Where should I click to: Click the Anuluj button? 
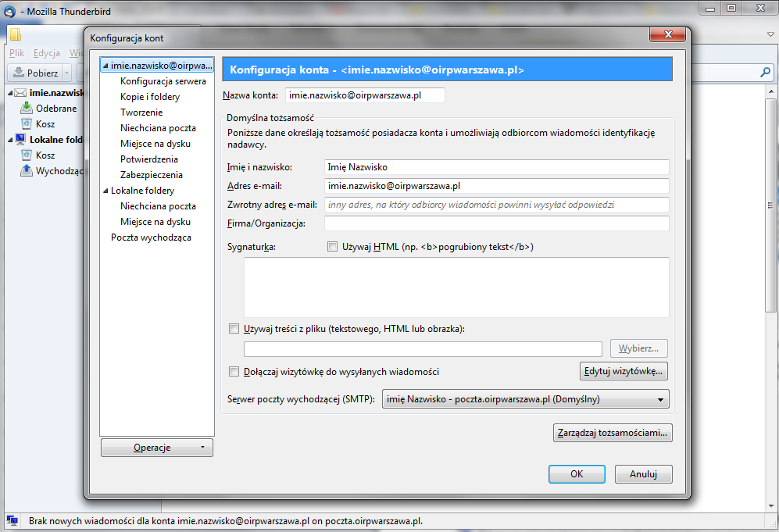(x=643, y=474)
